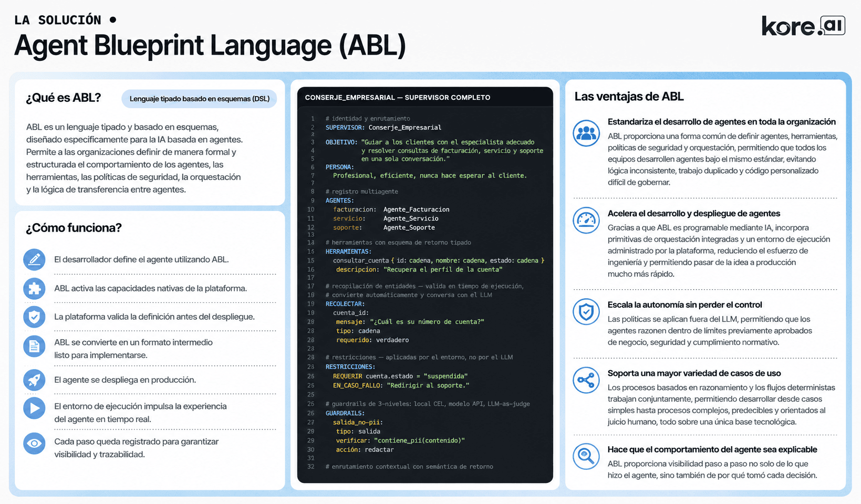Image resolution: width=861 pixels, height=504 pixels.
Task: Click the 'descripcion: "Recupera el perfil de la cuenta"' line
Action: coord(419,269)
